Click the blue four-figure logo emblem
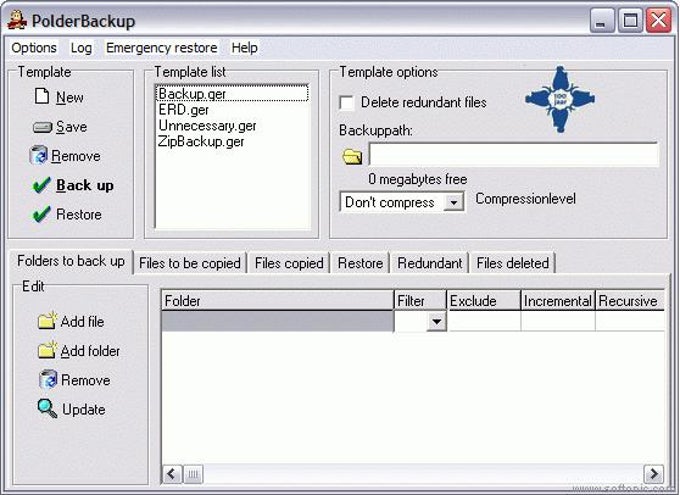The width and height of the screenshot is (680, 495). (x=560, y=99)
